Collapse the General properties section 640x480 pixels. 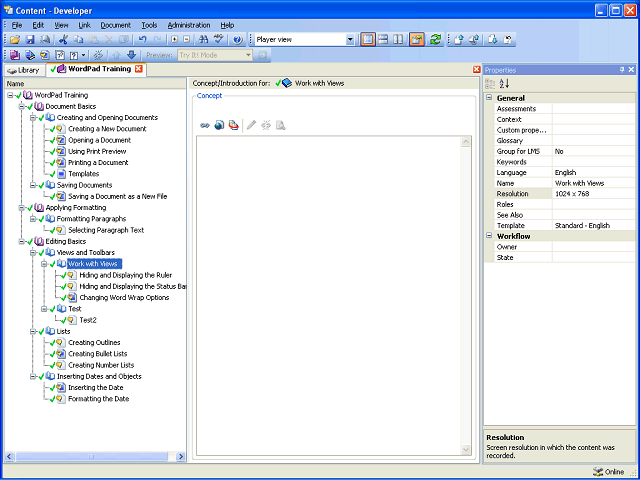(x=489, y=98)
